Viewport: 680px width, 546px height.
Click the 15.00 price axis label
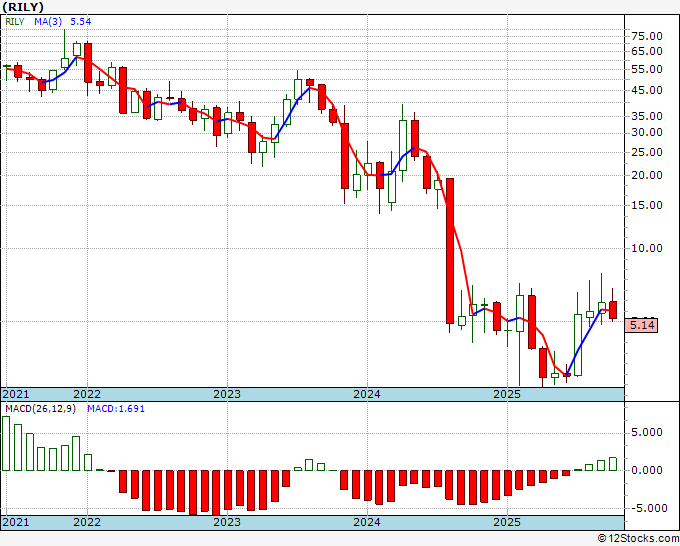pos(647,205)
